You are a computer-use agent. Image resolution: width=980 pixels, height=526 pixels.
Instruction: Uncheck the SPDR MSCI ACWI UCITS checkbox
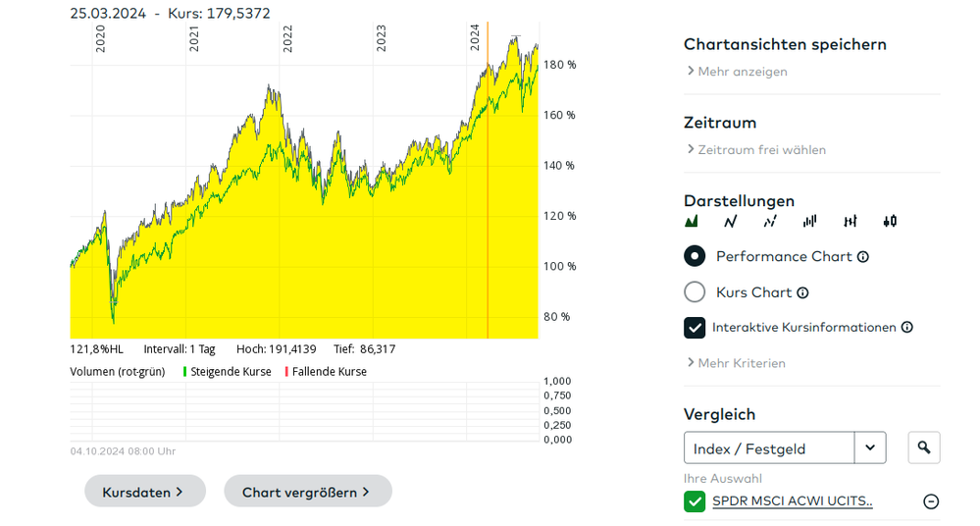pyautogui.click(x=695, y=501)
